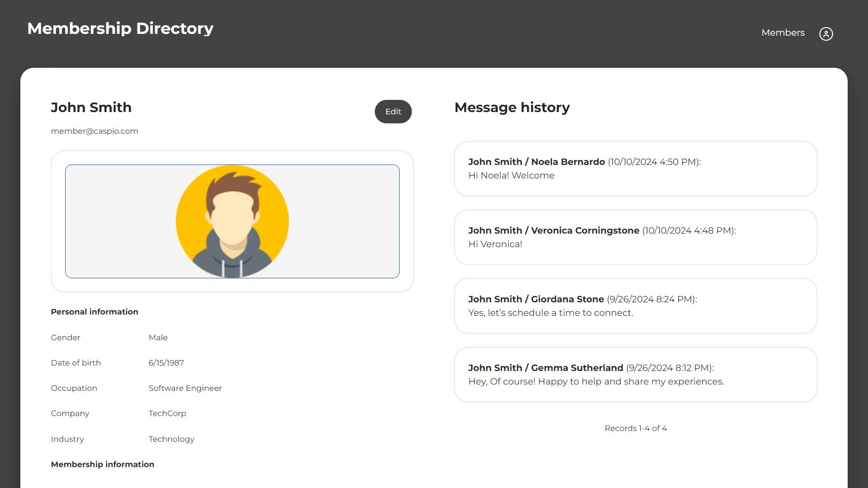
Task: Click the Occupation field label
Action: click(x=74, y=388)
